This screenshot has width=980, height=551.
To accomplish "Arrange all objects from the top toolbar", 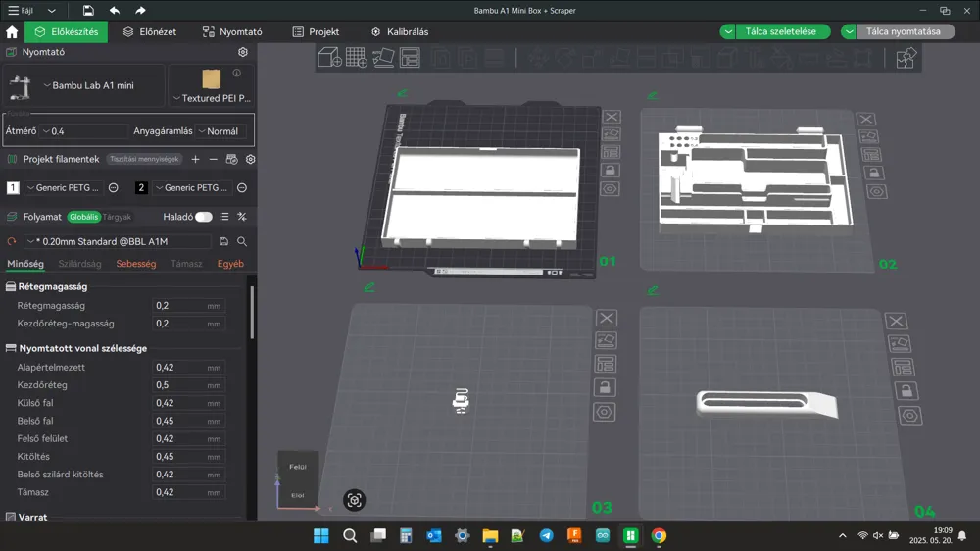I will pos(410,58).
